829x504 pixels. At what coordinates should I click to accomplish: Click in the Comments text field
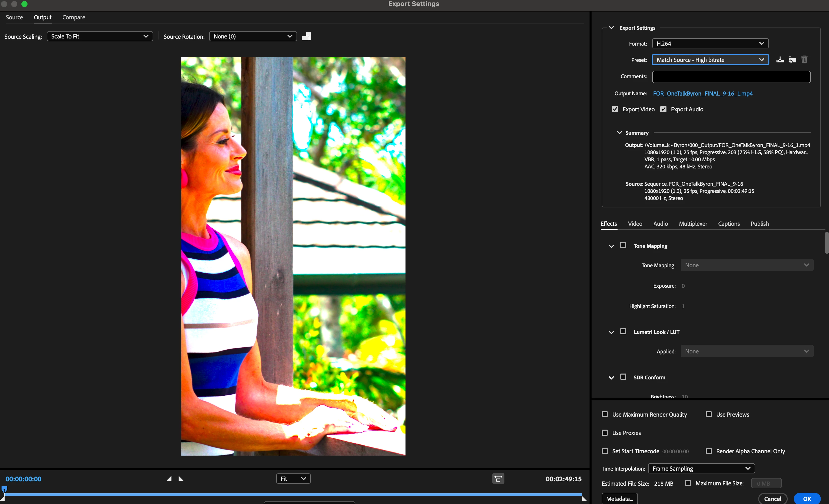(731, 77)
